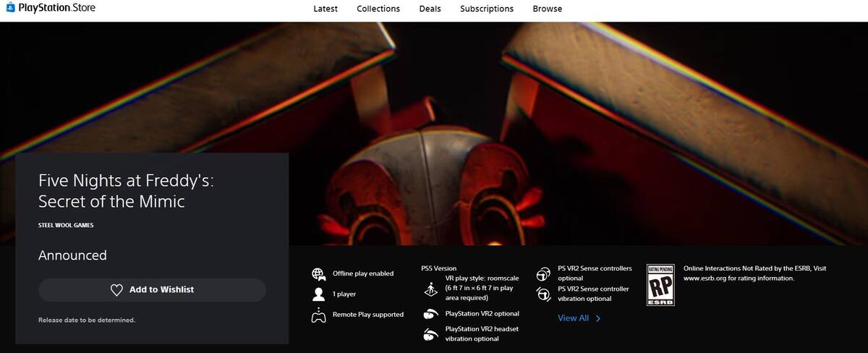Viewport: 868px width, 353px height.
Task: Click the VR2 headset vibration optional icon
Action: coord(430,333)
